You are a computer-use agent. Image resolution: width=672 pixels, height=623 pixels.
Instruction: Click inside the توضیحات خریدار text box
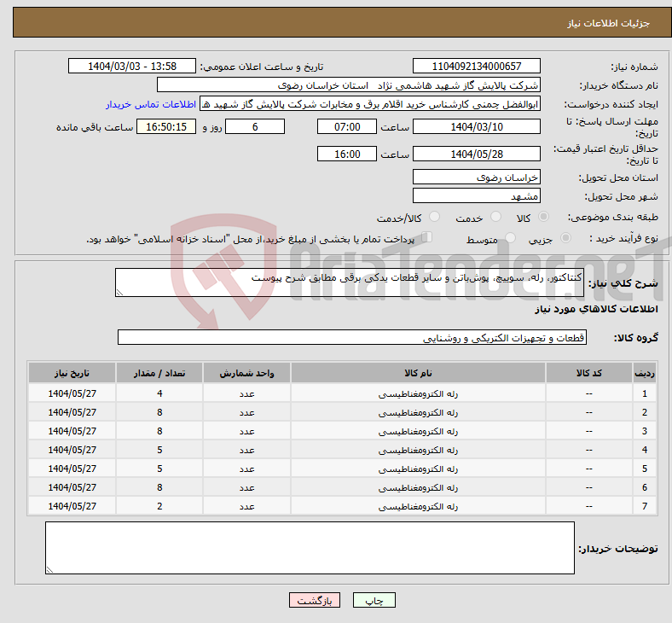310,547
